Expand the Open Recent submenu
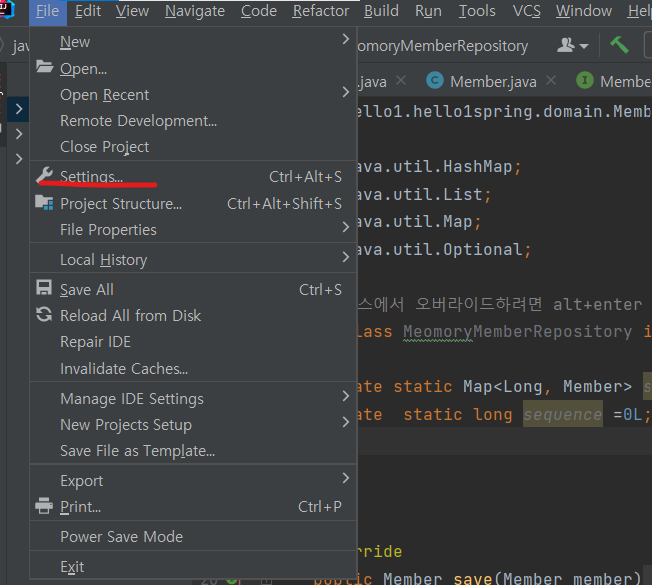 [346, 92]
